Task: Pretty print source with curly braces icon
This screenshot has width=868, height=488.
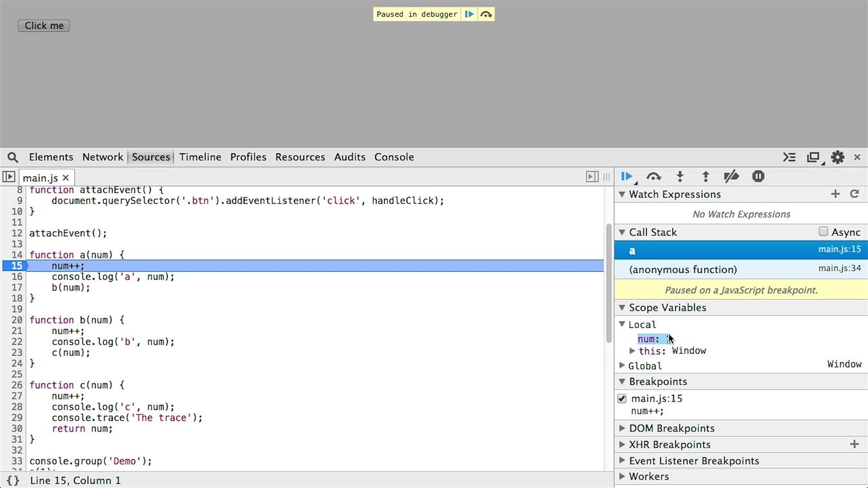Action: 13,481
